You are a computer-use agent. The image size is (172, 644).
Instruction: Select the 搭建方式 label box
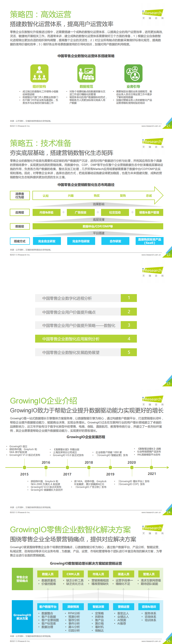[x=20, y=241]
